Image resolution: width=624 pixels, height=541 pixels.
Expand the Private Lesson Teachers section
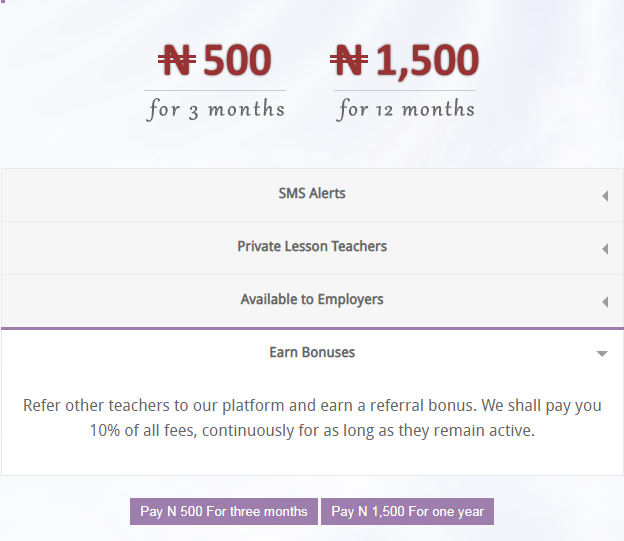click(312, 248)
